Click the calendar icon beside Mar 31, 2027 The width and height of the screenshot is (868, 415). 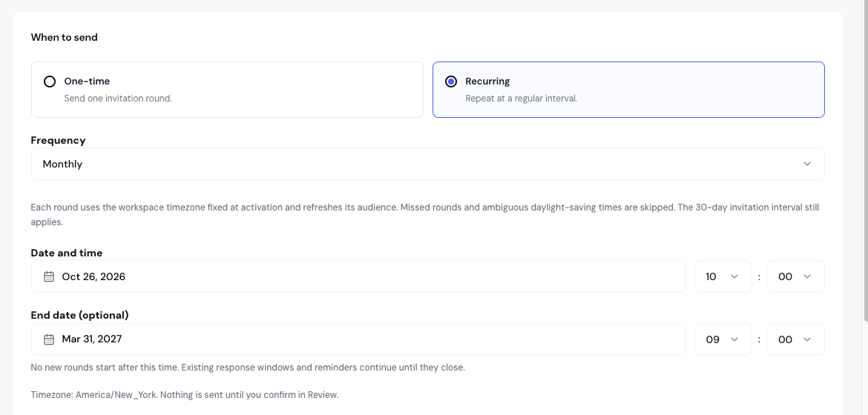click(49, 339)
